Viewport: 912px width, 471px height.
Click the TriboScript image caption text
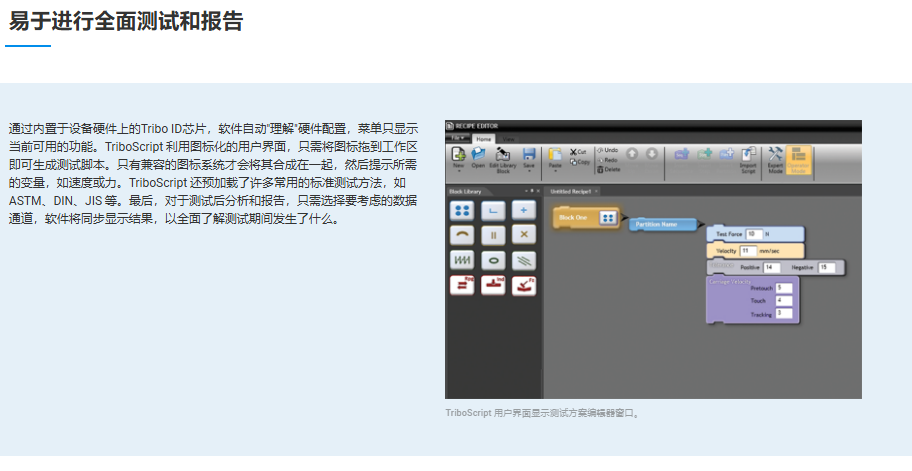(x=543, y=413)
